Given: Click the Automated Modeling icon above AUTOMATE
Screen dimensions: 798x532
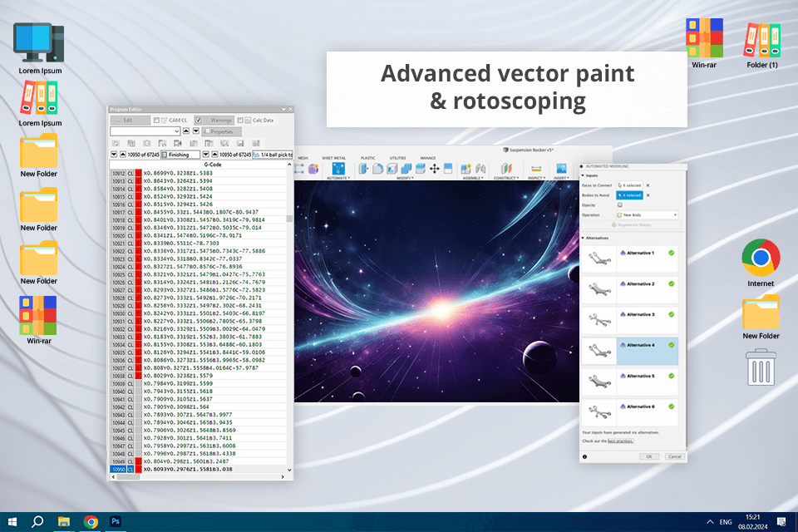Looking at the screenshot, I should click(338, 168).
